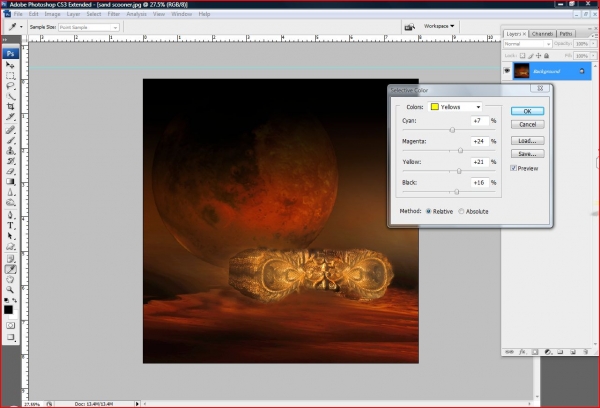Select the Hand tool
This screenshot has height=408, width=600.
tap(10, 280)
